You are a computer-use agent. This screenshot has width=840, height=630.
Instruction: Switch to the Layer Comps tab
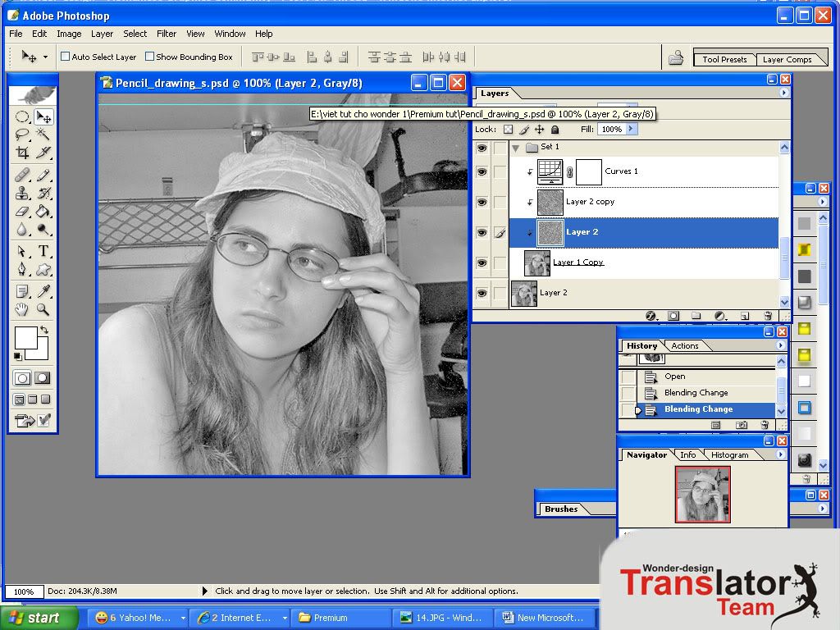click(x=787, y=59)
